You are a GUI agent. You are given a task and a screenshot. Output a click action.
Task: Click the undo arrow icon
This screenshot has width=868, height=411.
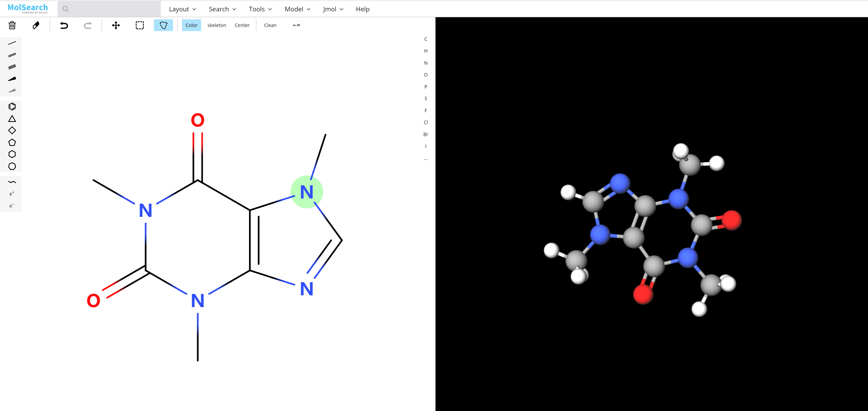[64, 25]
